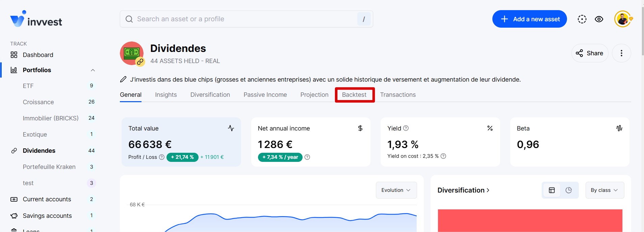Click the waveform icon on Beta card
The width and height of the screenshot is (644, 232).
click(619, 128)
